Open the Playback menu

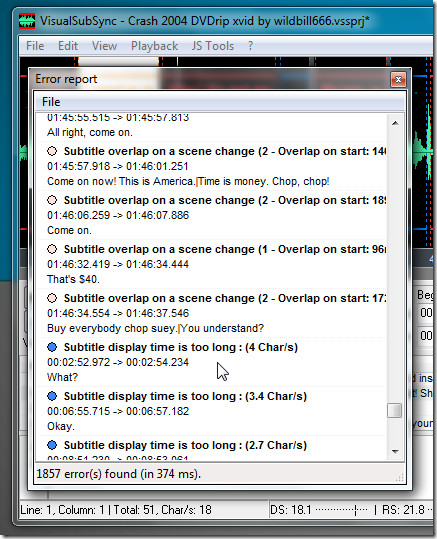154,46
